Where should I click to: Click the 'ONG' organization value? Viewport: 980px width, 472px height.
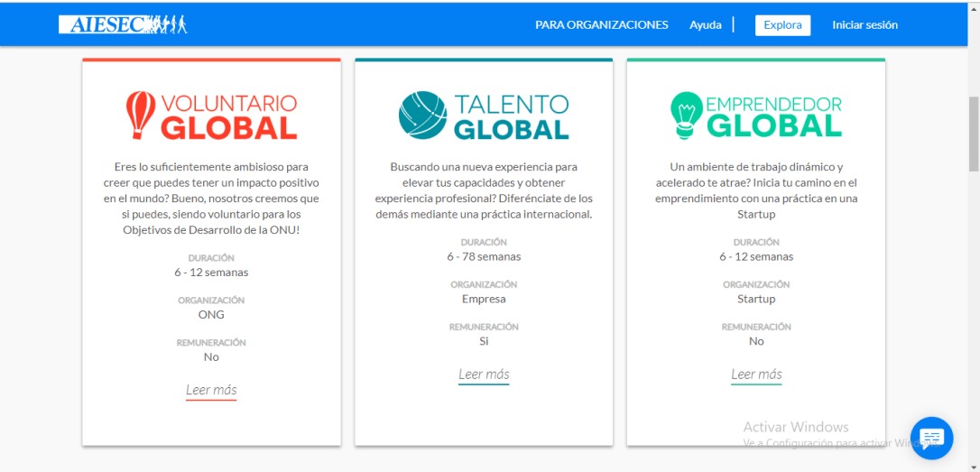[x=211, y=314]
